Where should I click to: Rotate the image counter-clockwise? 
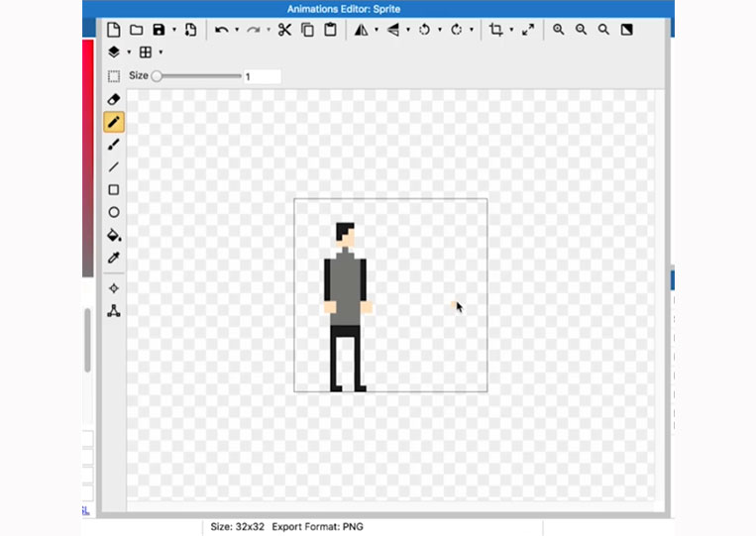click(x=424, y=30)
